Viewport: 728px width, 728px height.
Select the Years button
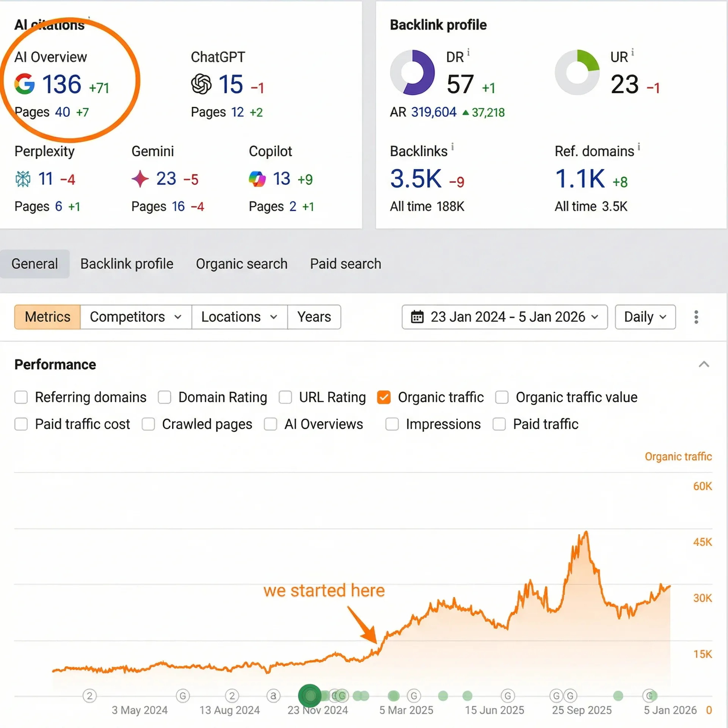[314, 317]
